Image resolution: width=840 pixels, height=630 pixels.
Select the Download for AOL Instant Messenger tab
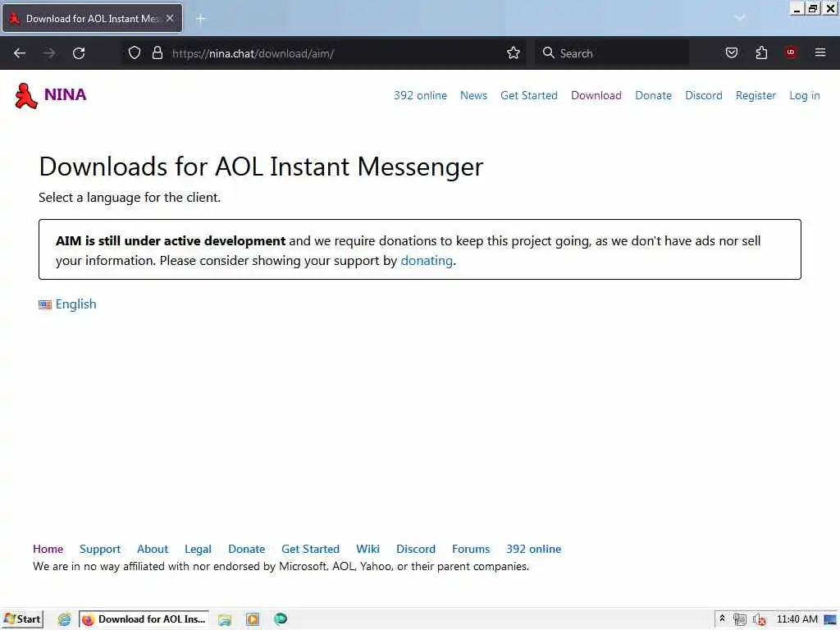[93, 18]
